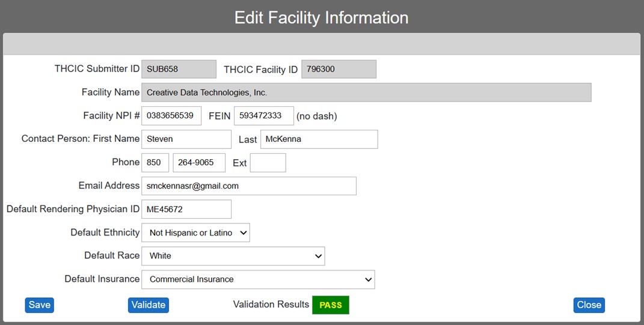Click the empty Ext field

(268, 162)
